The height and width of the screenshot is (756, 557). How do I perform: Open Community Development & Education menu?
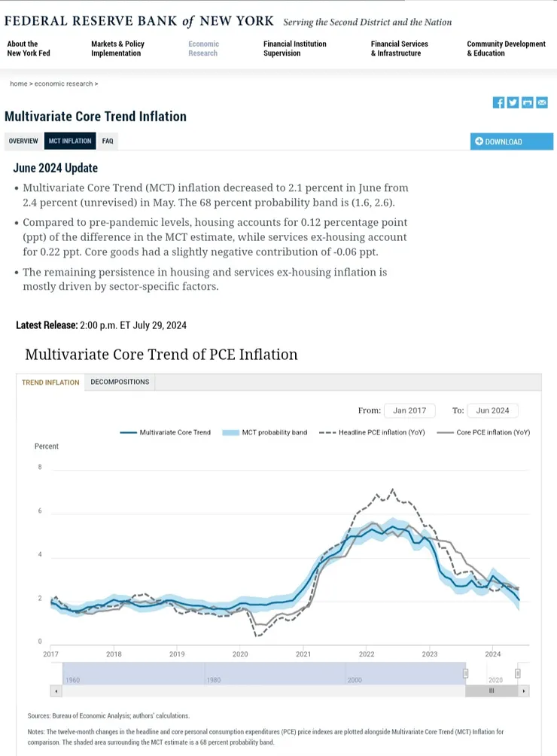[x=506, y=48]
